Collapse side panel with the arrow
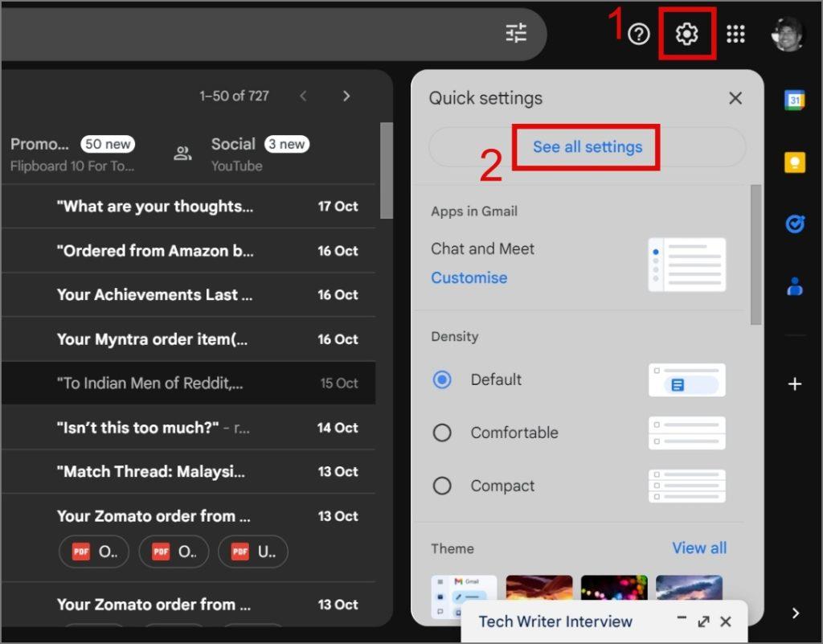823x644 pixels. 796,613
